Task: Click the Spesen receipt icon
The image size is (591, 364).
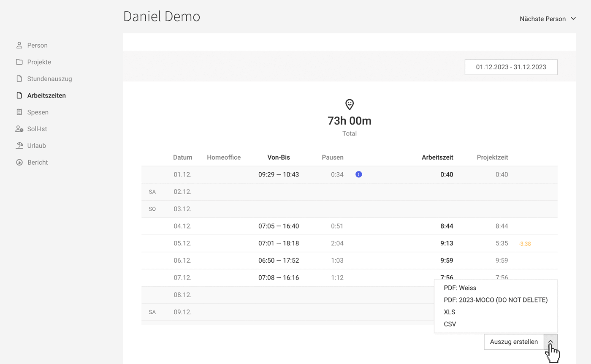Action: point(19,112)
